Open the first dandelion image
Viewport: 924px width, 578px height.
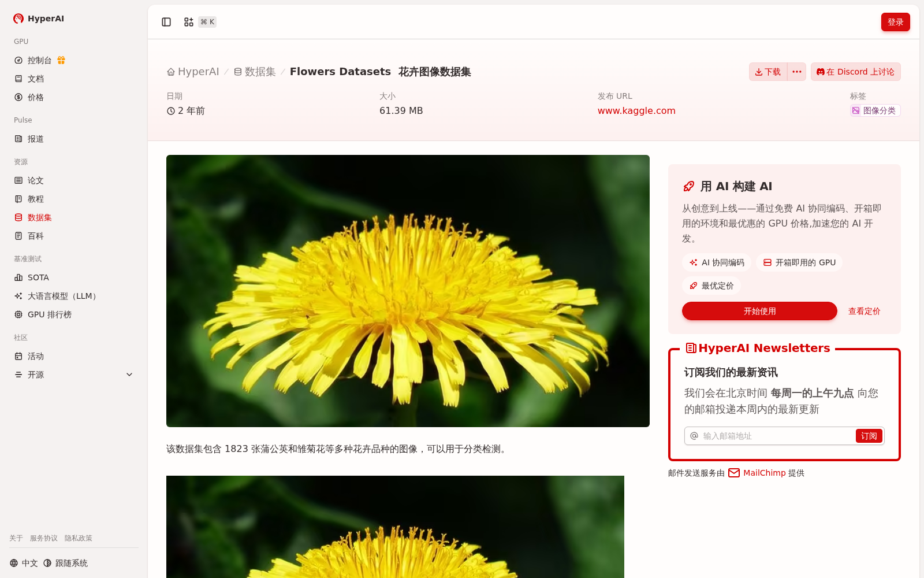pyautogui.click(x=408, y=291)
